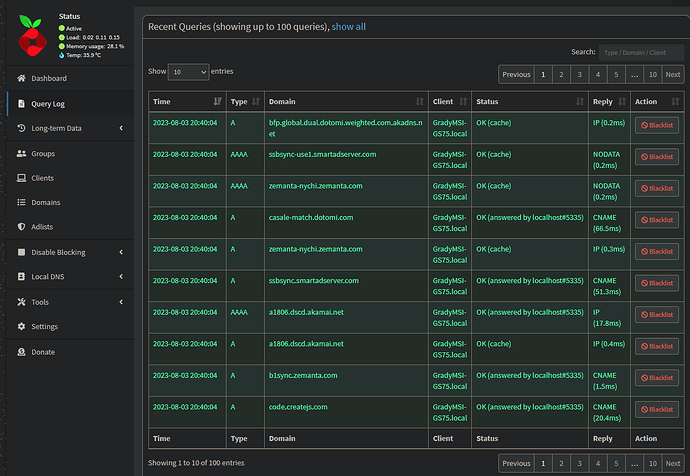Click the Domains list icon in sidebar
Viewport: 690px width, 476px height.
22,202
